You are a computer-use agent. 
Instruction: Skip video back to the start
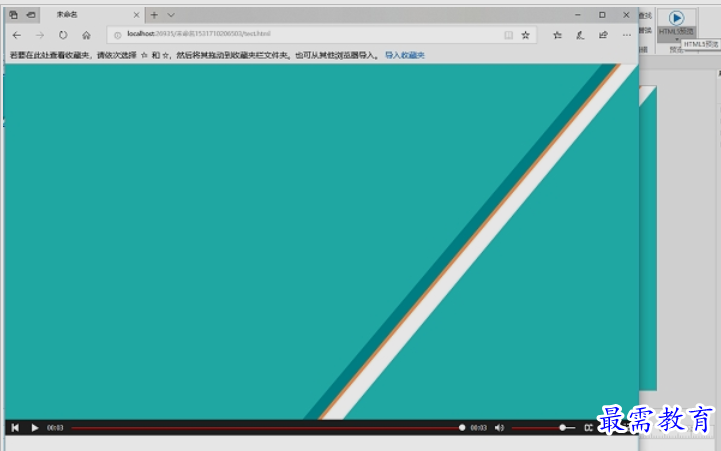(15, 428)
